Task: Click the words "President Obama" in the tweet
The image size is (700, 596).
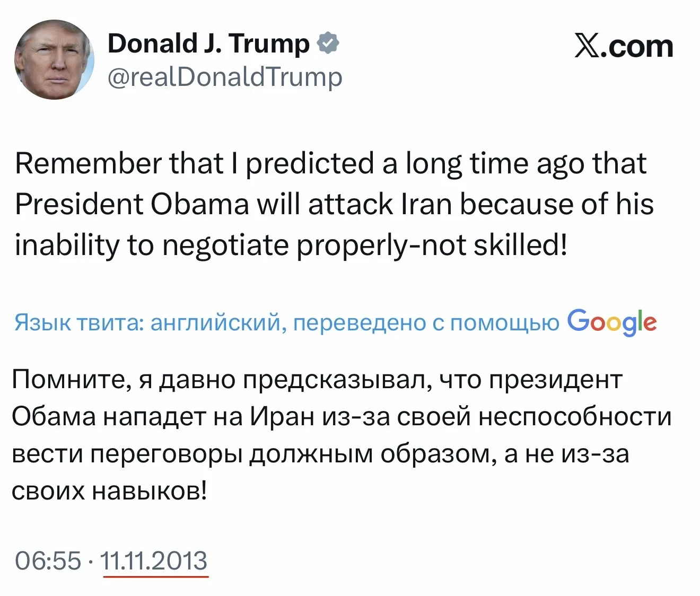Action: tap(132, 204)
